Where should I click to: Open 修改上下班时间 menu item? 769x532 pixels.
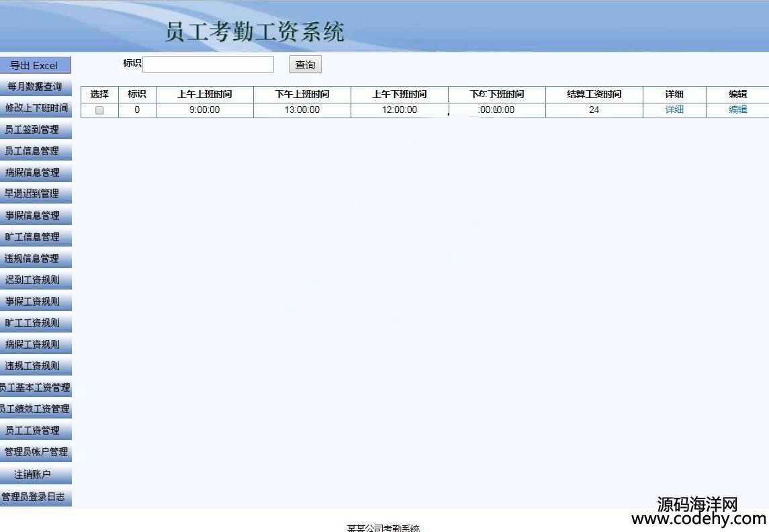[x=36, y=108]
